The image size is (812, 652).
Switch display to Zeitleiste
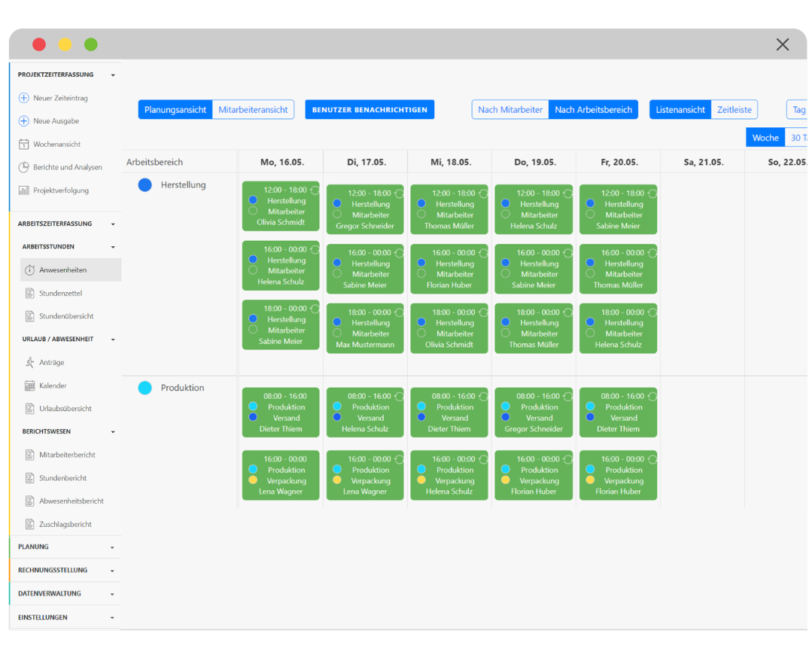pos(734,110)
